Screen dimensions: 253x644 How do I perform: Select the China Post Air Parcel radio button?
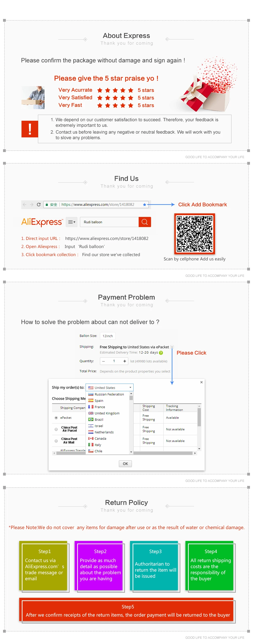point(56,429)
